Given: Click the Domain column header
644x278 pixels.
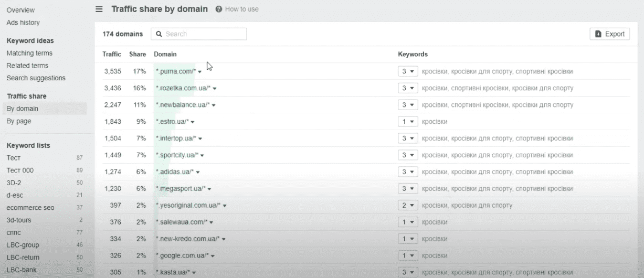Looking at the screenshot, I should pyautogui.click(x=165, y=54).
